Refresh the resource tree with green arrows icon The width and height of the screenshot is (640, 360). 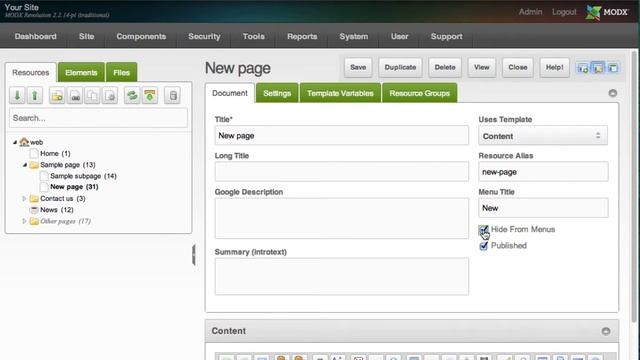pyautogui.click(x=132, y=96)
